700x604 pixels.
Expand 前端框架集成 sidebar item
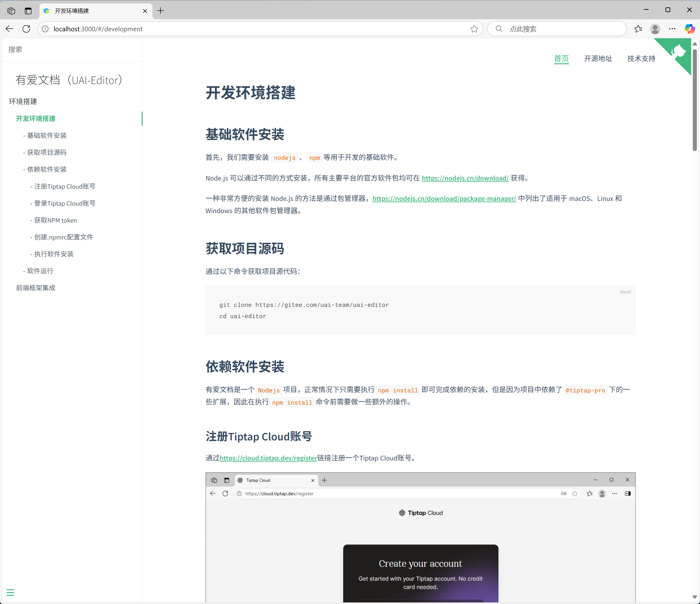(35, 288)
